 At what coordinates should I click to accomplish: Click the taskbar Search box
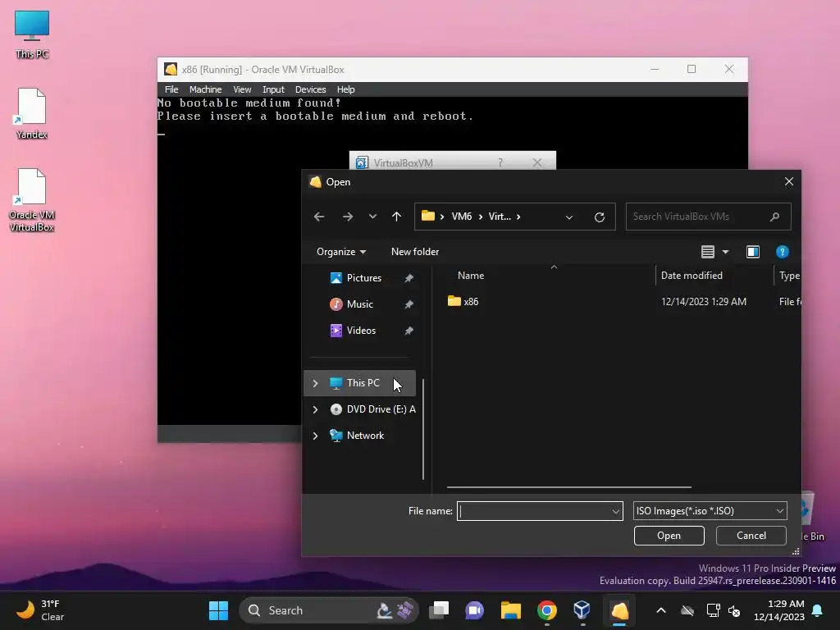pos(328,610)
